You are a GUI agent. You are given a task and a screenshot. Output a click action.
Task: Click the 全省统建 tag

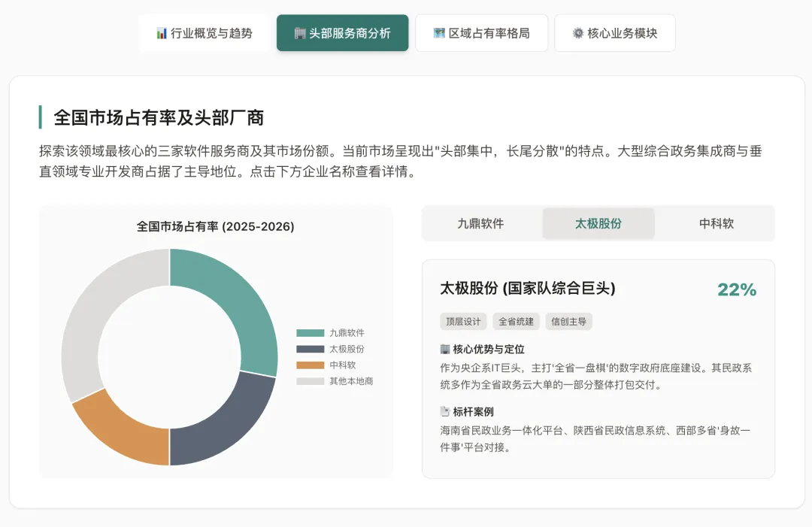click(516, 322)
